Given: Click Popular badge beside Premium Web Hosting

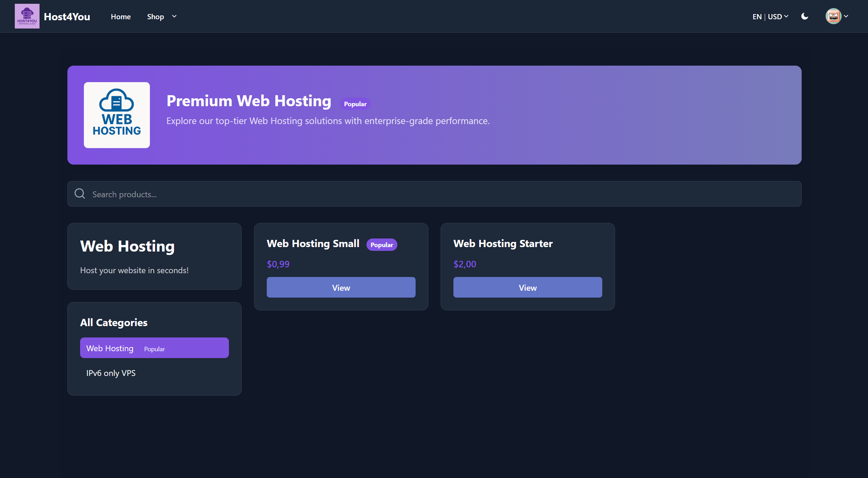Looking at the screenshot, I should pyautogui.click(x=355, y=104).
